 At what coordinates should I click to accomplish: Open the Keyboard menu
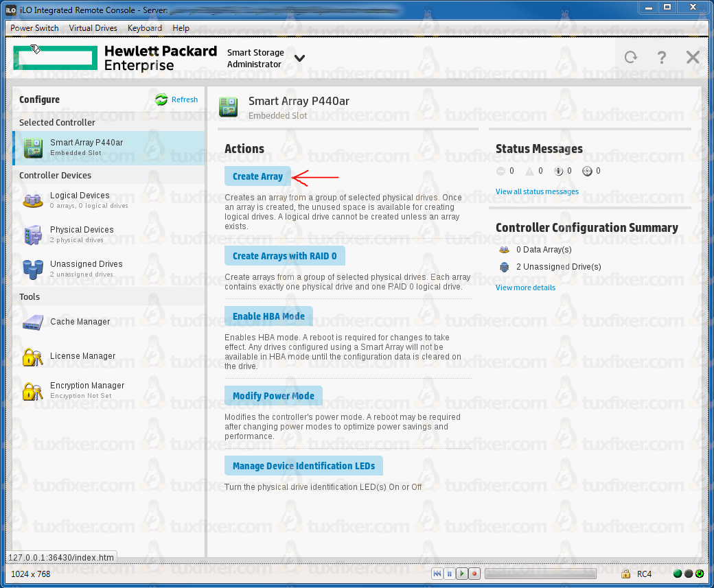pos(145,28)
